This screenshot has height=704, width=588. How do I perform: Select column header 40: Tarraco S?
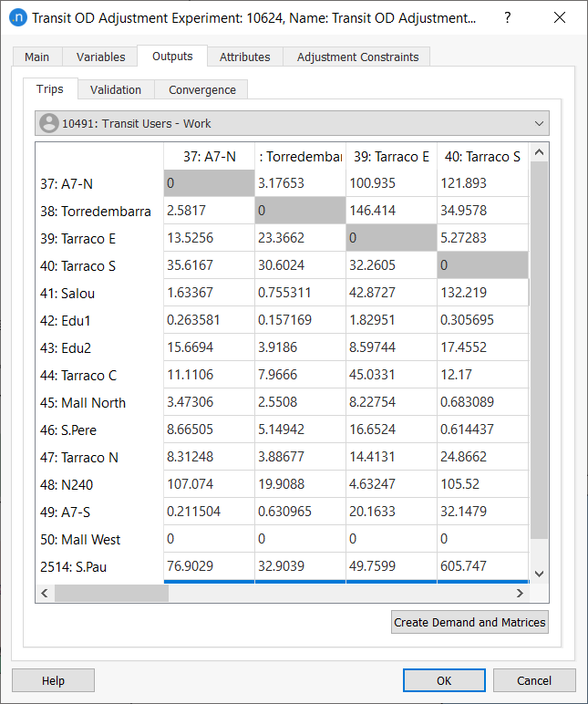pos(482,156)
